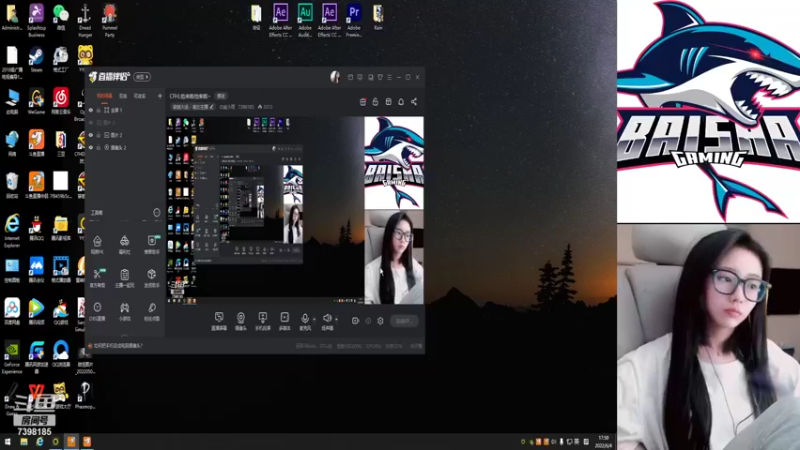The height and width of the screenshot is (450, 800).
Task: Open the bell notifications icon
Action: click(x=401, y=102)
